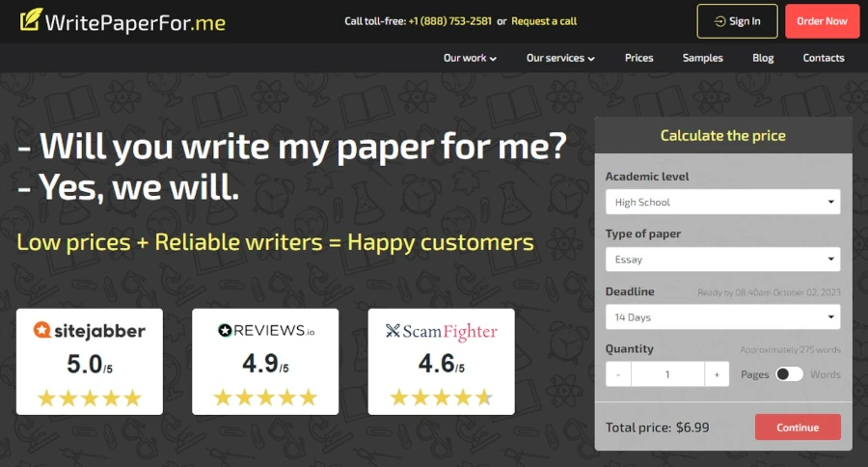Click the sign-in arrow icon
Viewport: 868px width, 467px height.
(719, 21)
